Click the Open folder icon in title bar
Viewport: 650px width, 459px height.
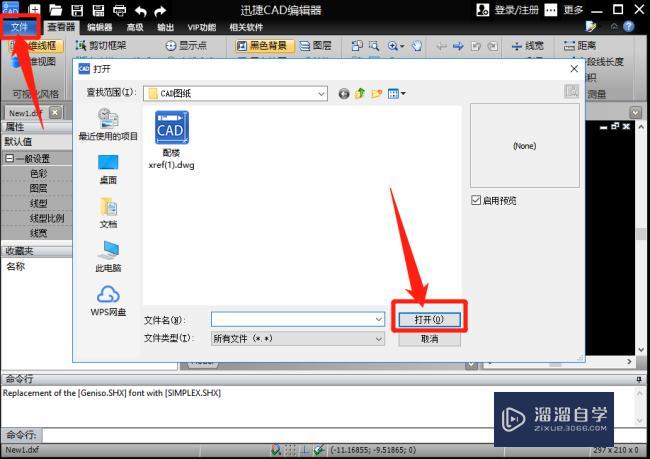[55, 10]
